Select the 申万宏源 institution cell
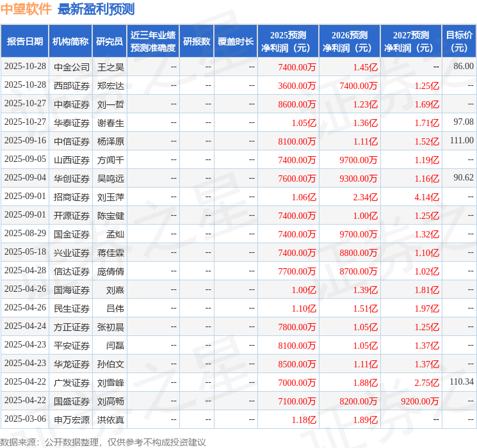This screenshot has height=448, width=477. tap(72, 420)
